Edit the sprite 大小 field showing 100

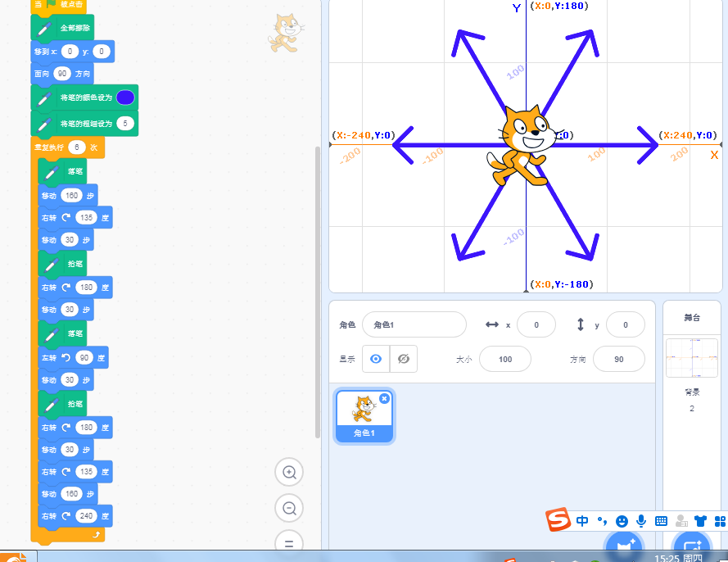505,359
